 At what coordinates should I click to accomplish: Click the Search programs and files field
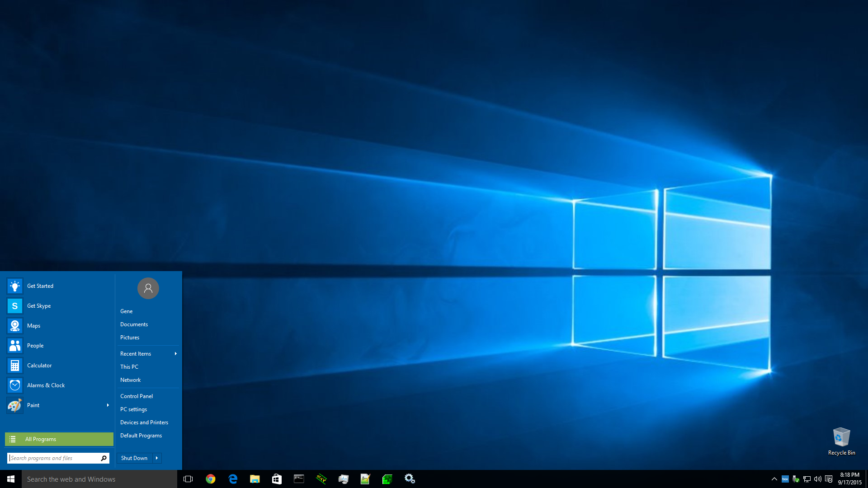[53, 458]
